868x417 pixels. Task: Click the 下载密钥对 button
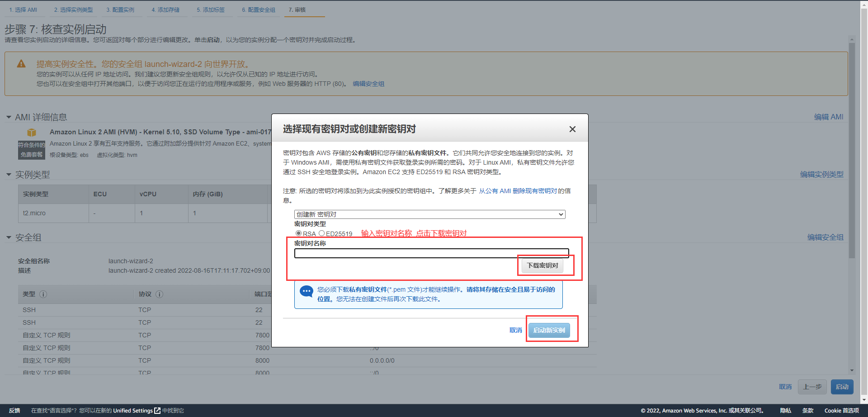[542, 265]
